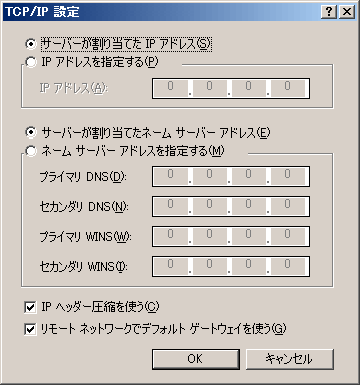Screen dimensions: 360x385
Task: Close the TCP/IP 設定 dialog
Action: (x=347, y=12)
